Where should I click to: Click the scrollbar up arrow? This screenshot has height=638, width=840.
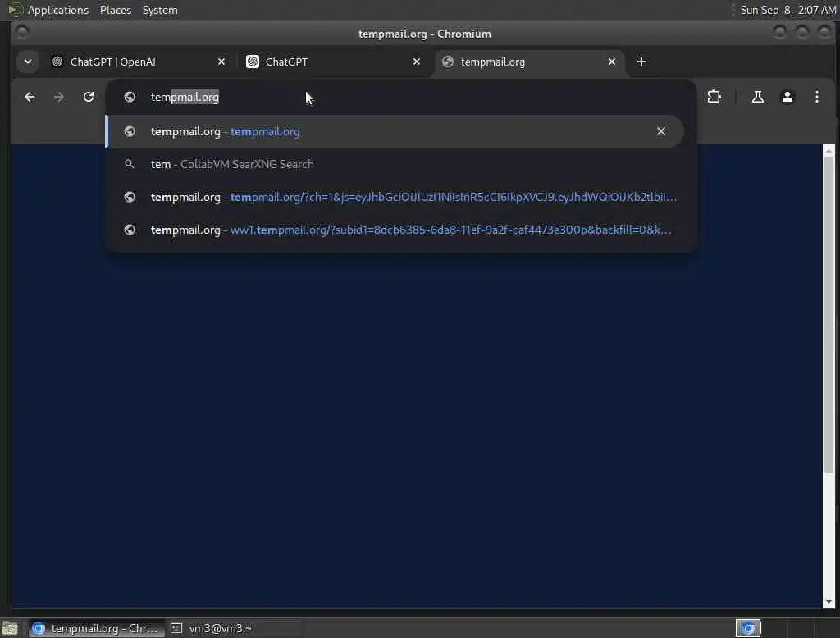(829, 151)
